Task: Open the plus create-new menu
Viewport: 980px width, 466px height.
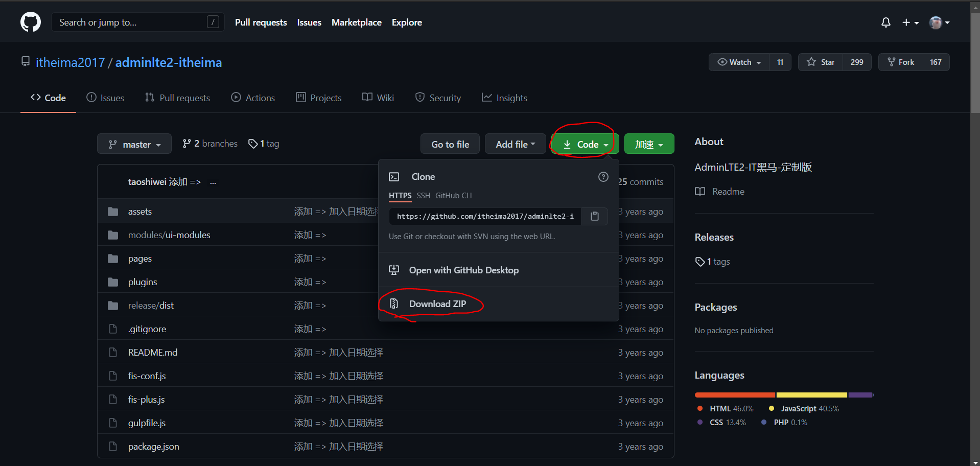Action: coord(911,22)
